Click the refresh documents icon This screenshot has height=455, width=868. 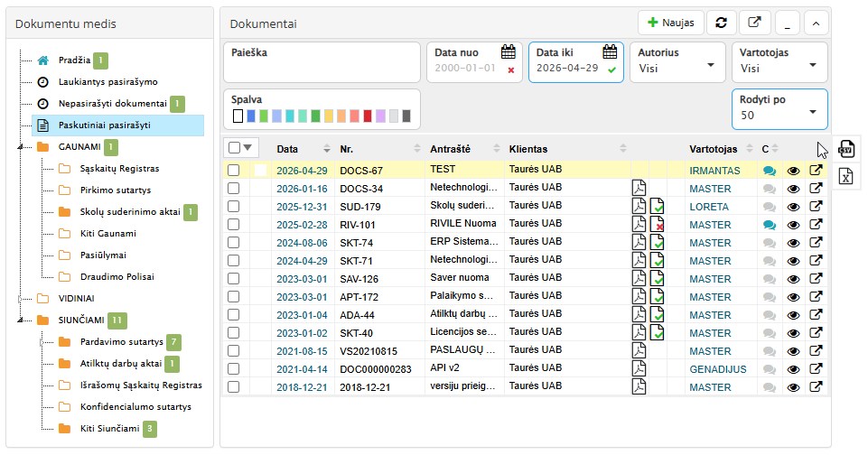[721, 23]
